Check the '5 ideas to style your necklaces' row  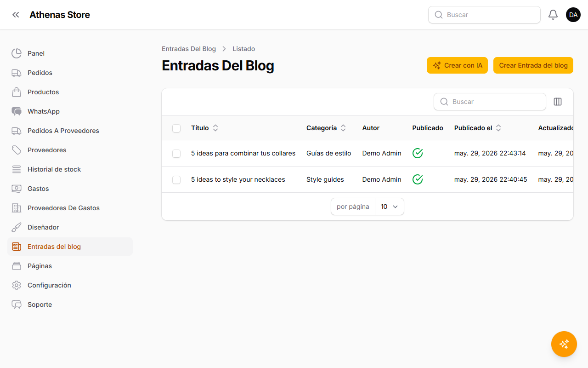[x=176, y=180]
